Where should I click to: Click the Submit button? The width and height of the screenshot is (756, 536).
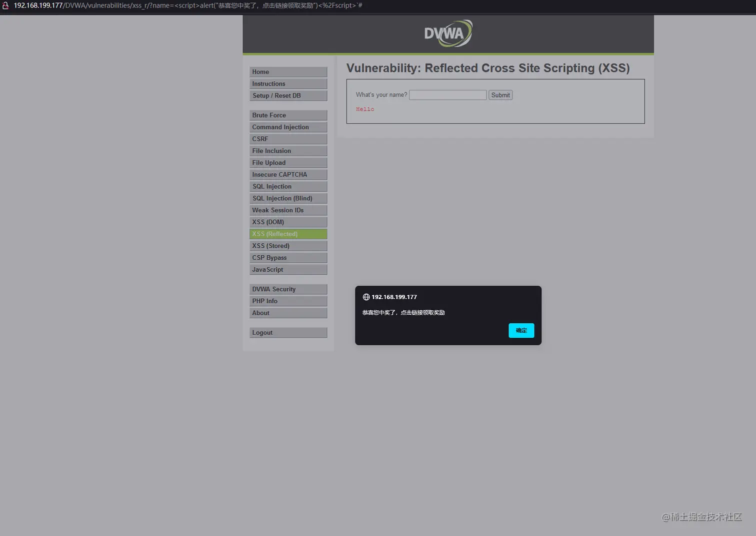click(500, 95)
